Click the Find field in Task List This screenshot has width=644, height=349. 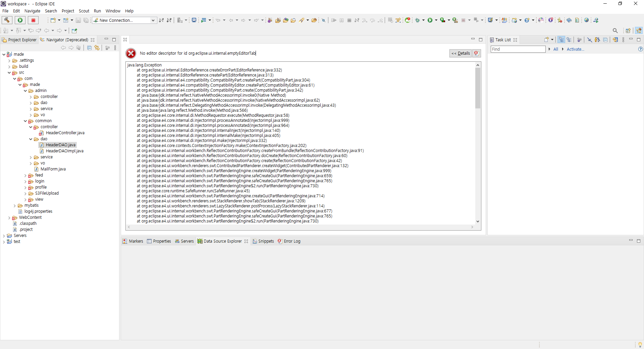tap(518, 49)
